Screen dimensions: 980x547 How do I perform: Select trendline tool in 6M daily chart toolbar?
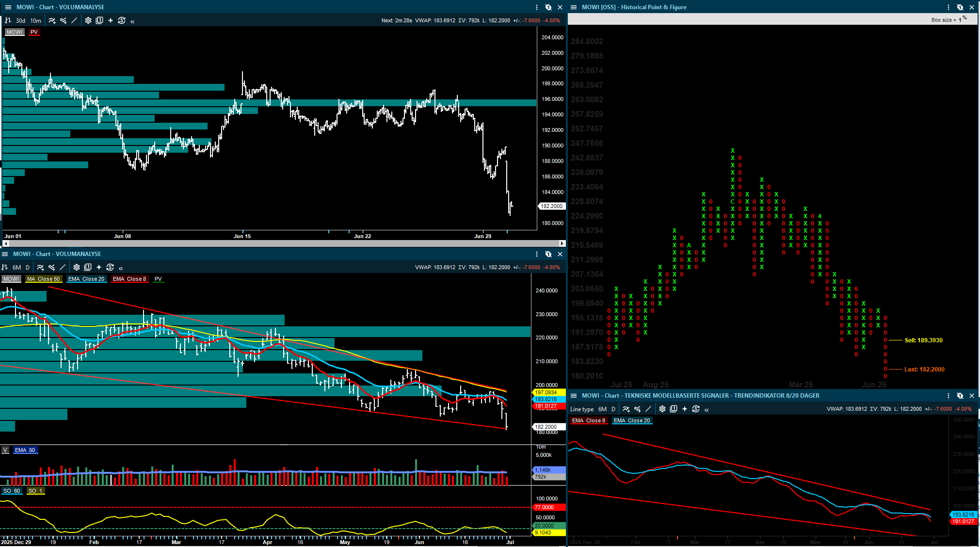(63, 267)
